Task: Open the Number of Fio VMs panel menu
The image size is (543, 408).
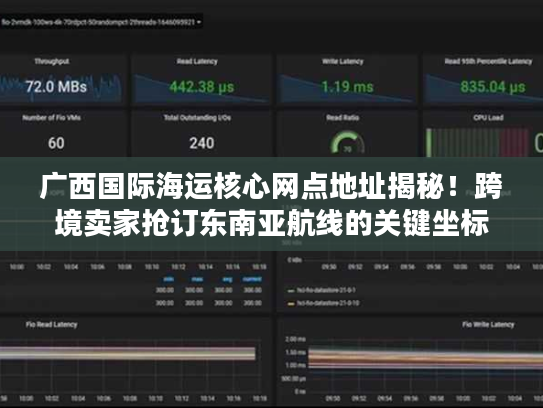Action: pyautogui.click(x=52, y=118)
